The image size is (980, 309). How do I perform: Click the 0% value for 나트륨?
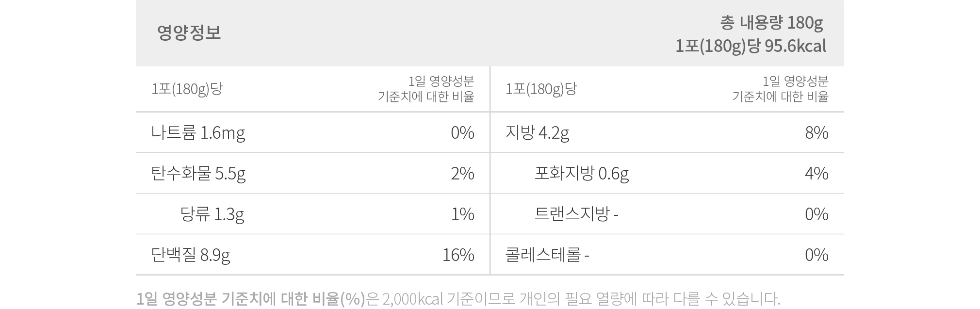(x=463, y=133)
